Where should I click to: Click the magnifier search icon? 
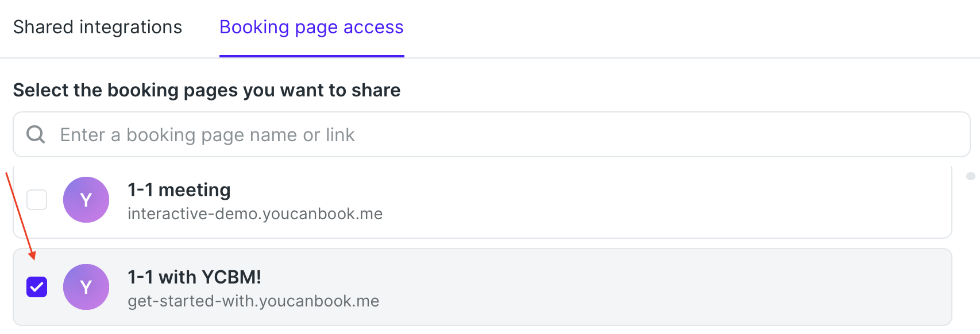tap(36, 134)
